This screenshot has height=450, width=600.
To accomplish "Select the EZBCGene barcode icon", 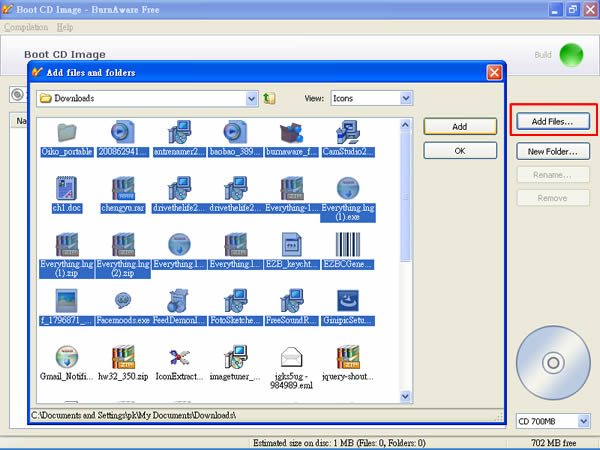I will coord(348,245).
